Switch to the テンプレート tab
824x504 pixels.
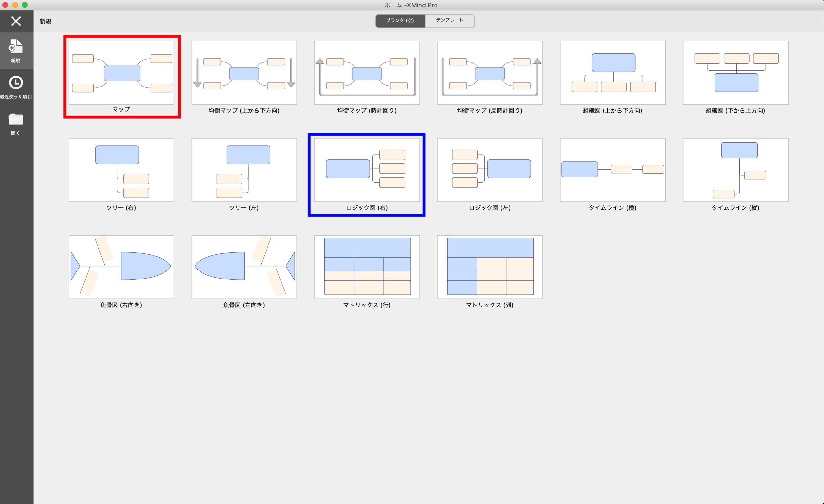pos(449,21)
